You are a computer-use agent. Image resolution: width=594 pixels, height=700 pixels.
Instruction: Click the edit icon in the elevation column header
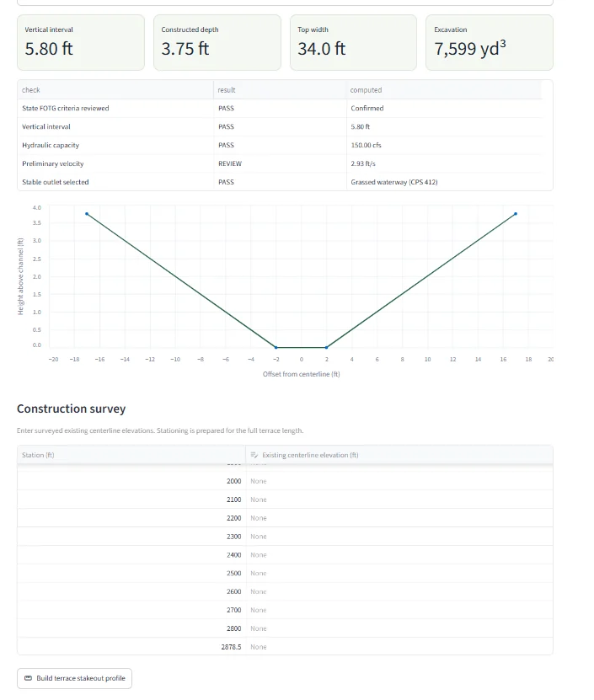254,455
